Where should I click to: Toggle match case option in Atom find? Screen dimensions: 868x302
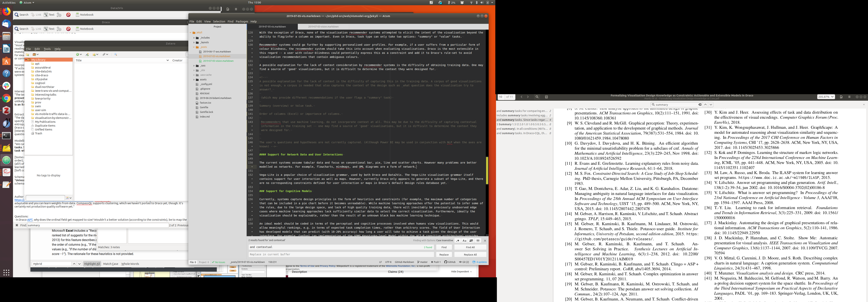tap(464, 241)
